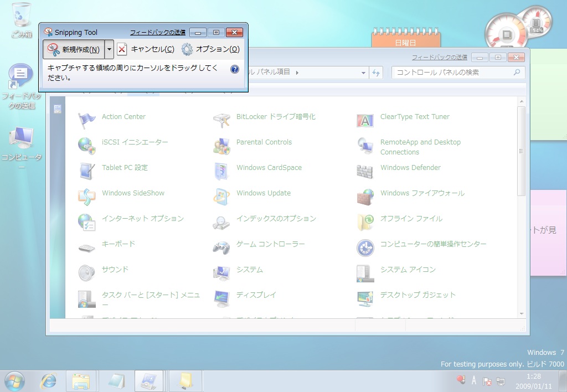The height and width of the screenshot is (392, 567).
Task: Launch ClearType Text Tuner icon
Action: pyautogui.click(x=365, y=120)
